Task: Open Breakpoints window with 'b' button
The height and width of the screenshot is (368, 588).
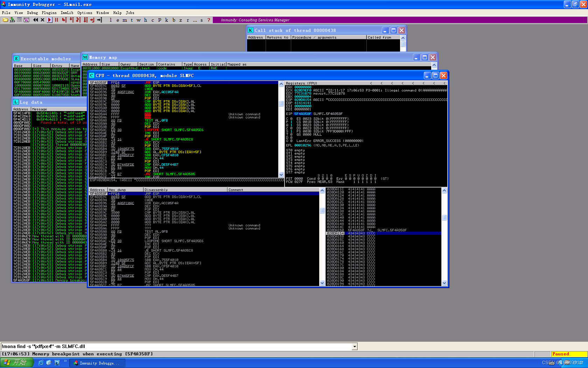Action: pos(174,20)
